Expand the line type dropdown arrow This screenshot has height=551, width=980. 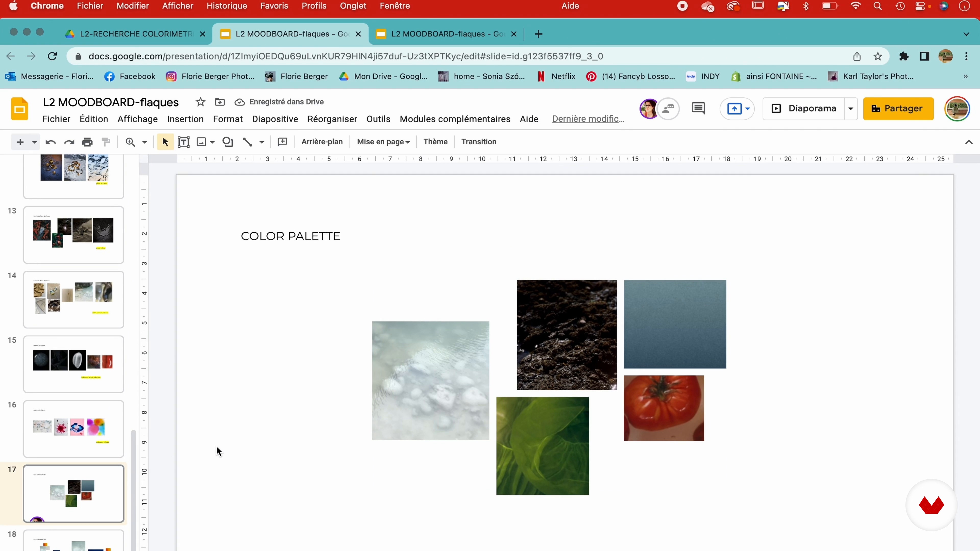262,142
